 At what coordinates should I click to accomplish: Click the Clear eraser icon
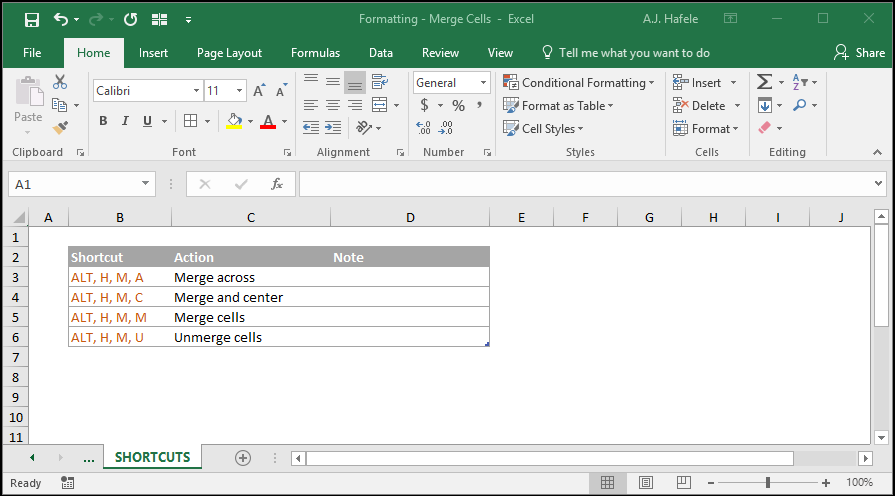pyautogui.click(x=765, y=128)
